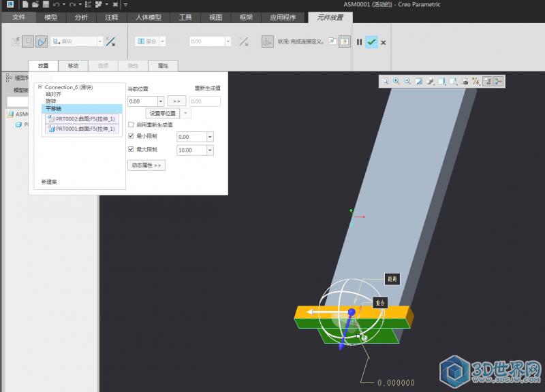Open the 移动 panel tab
545x392 pixels.
point(74,65)
